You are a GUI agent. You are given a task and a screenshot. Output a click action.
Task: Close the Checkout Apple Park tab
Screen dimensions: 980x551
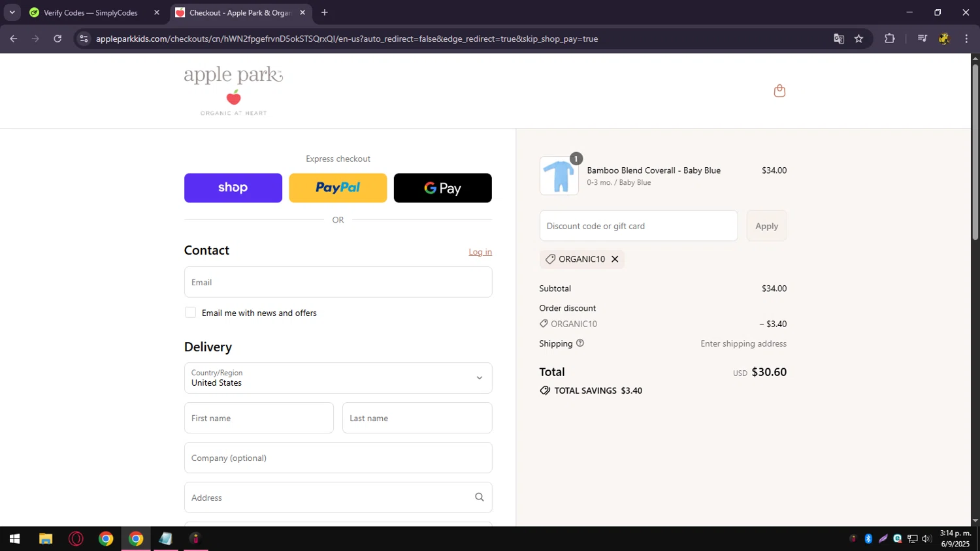coord(302,12)
